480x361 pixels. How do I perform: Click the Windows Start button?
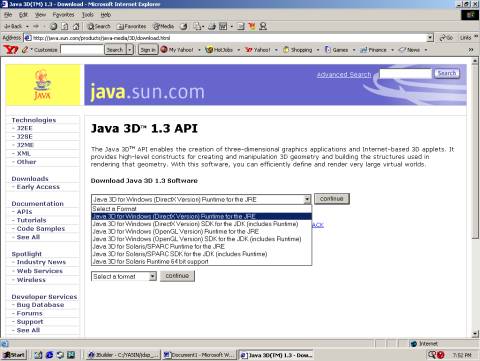click(14, 355)
